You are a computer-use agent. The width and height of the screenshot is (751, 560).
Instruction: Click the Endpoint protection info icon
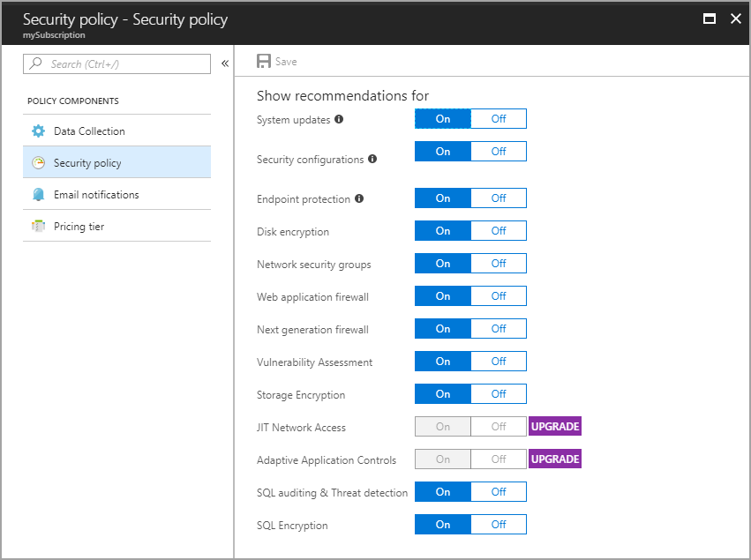[x=359, y=198]
